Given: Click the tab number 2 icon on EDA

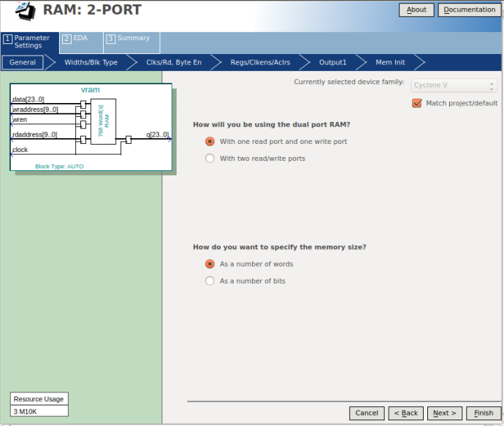Looking at the screenshot, I should 66,39.
